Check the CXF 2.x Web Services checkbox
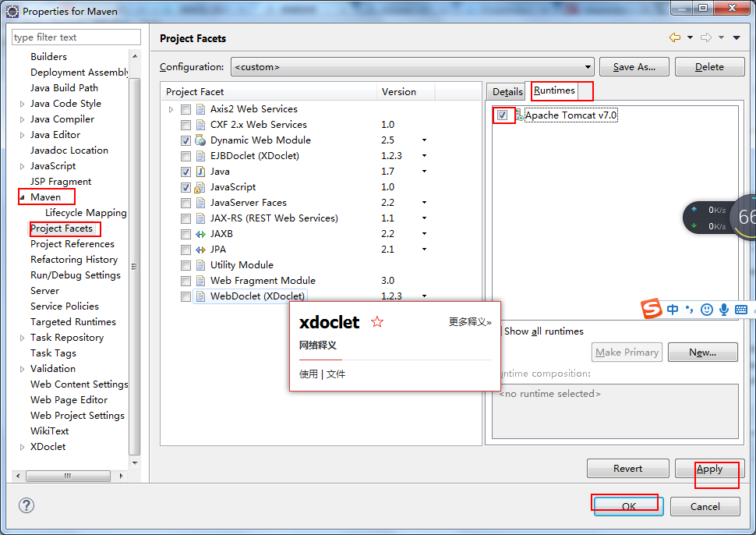The image size is (756, 535). coord(185,126)
